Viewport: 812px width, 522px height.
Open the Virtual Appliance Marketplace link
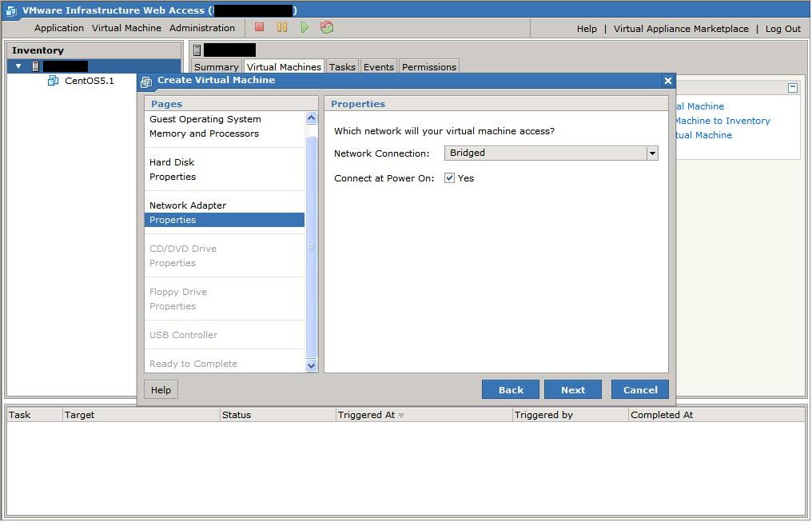(x=681, y=29)
